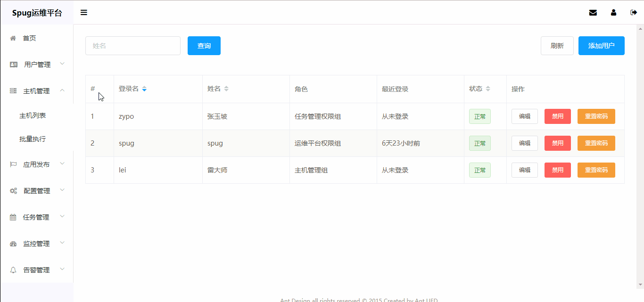
Task: Click the dashboard icon for 监控管理
Action: coord(13,244)
